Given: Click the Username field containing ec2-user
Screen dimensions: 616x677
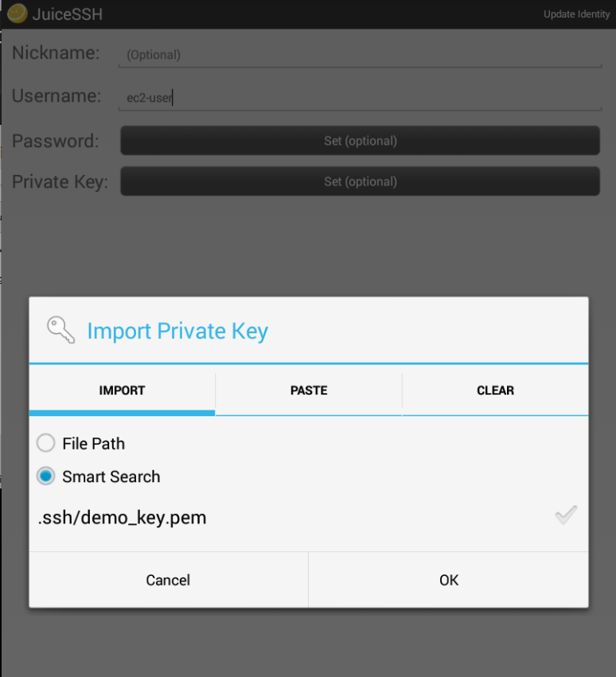Looking at the screenshot, I should pos(361,99).
